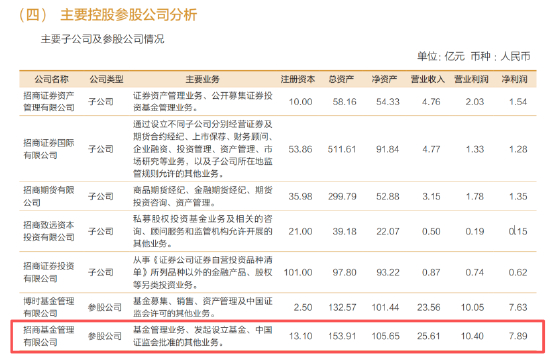Image resolution: width=550 pixels, height=363 pixels.
Task: Click total assets value 299.79
Action: click(x=342, y=196)
